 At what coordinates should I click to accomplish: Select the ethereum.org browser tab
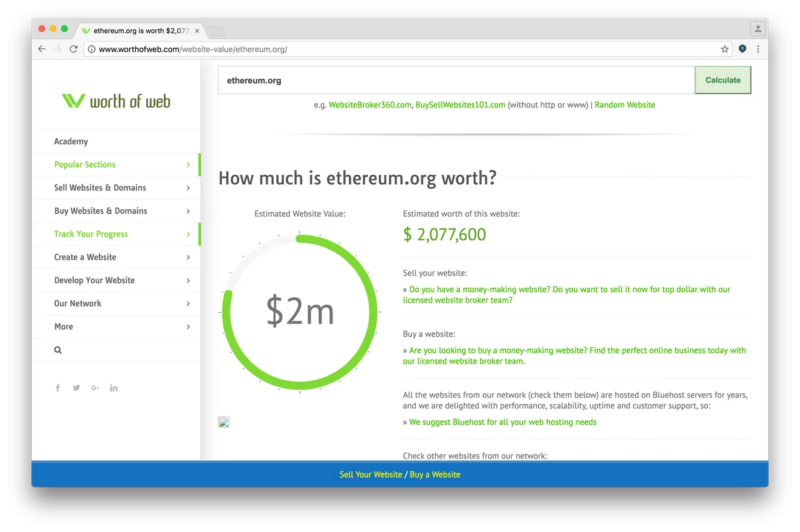[141, 31]
